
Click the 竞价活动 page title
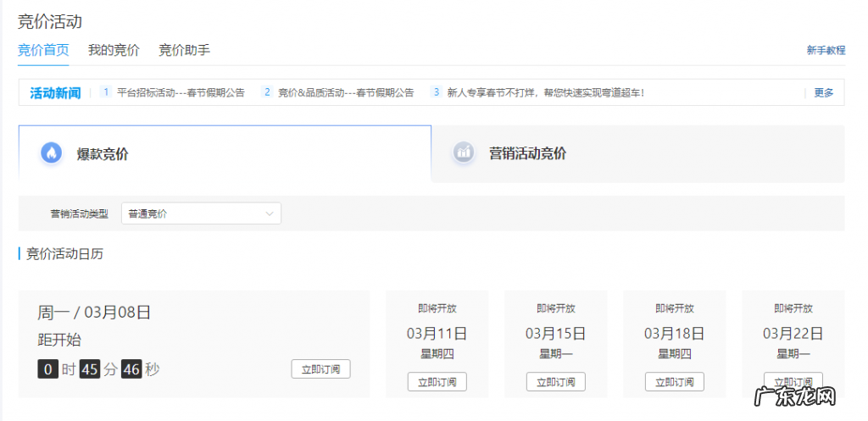(x=50, y=21)
